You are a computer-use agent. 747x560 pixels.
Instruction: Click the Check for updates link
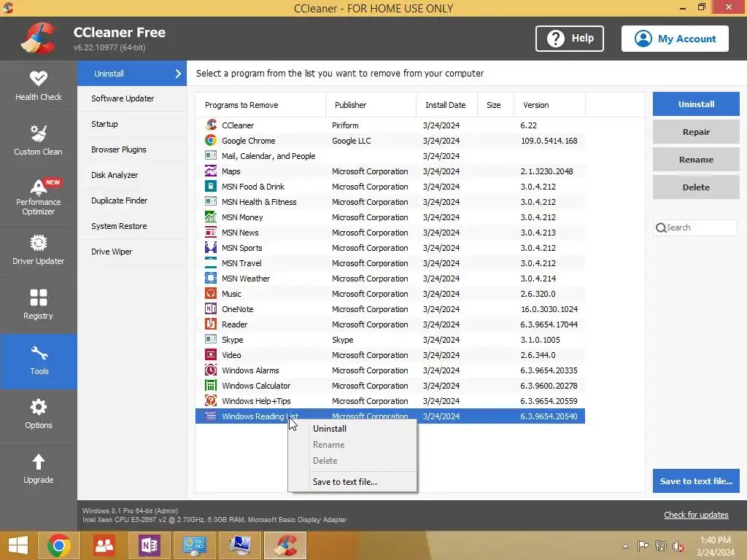696,515
